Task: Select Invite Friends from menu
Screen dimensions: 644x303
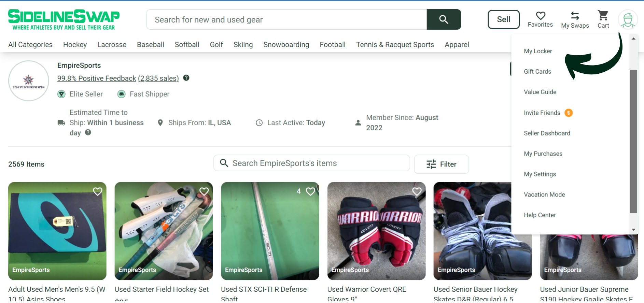Action: (x=542, y=113)
